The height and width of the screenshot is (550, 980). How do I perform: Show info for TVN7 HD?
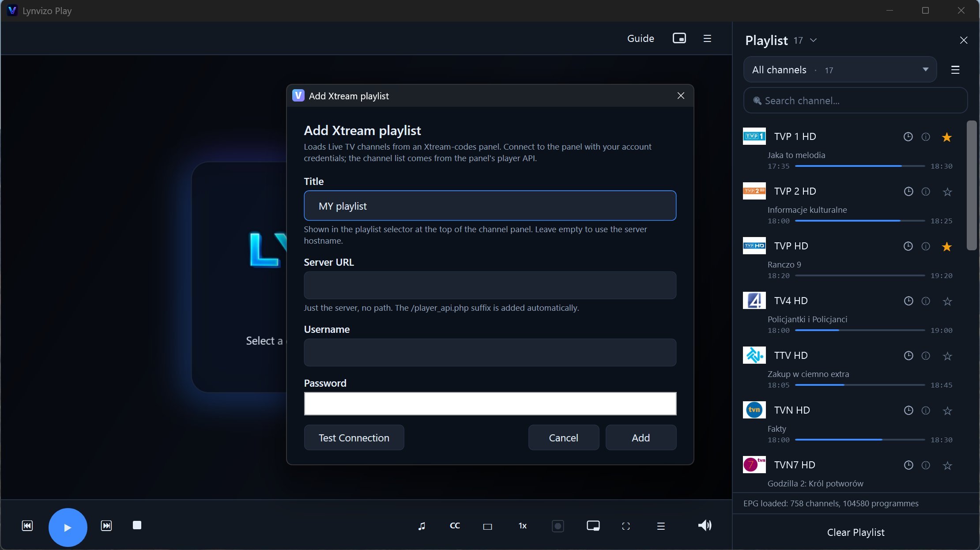(926, 465)
